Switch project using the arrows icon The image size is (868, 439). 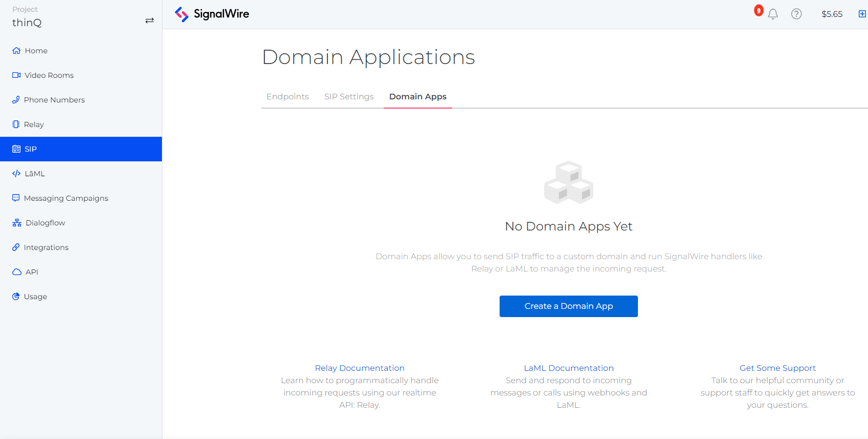point(150,20)
